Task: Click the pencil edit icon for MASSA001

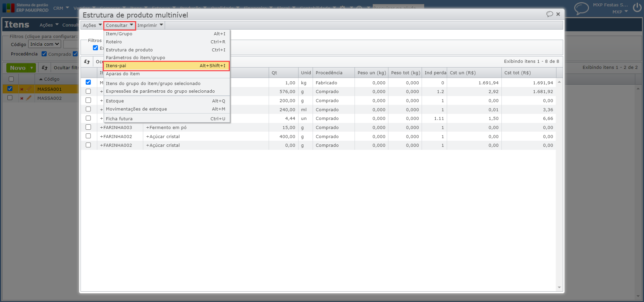Action: point(29,89)
